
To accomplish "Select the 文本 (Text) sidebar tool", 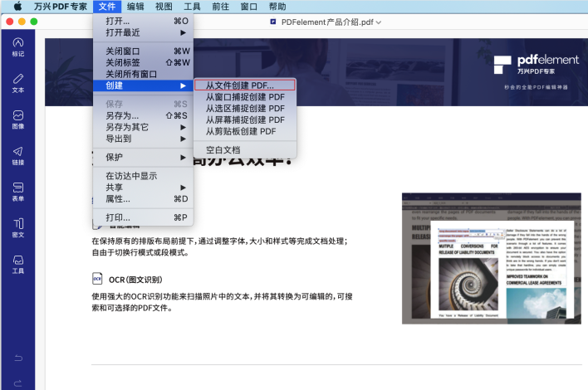I will pyautogui.click(x=17, y=82).
